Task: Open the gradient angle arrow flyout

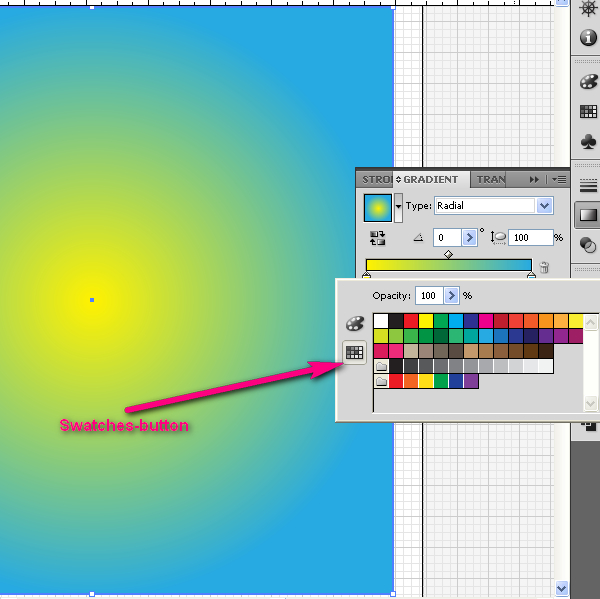Action: [x=470, y=238]
